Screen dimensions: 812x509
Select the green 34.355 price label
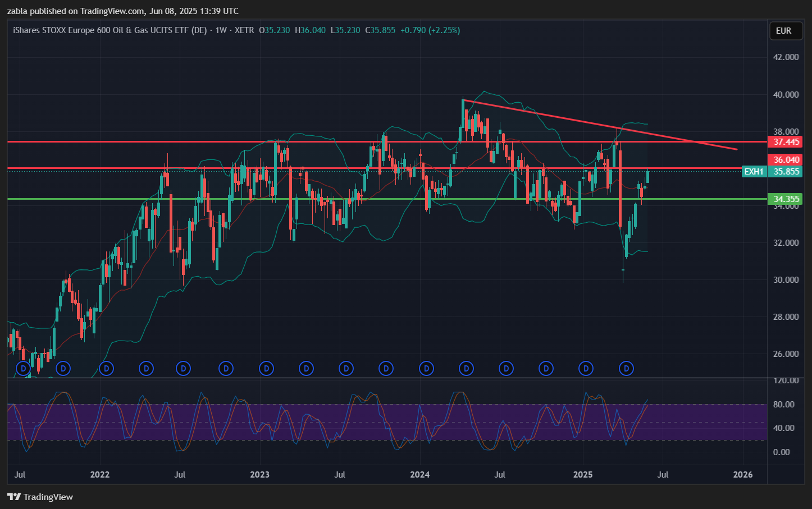(786, 199)
